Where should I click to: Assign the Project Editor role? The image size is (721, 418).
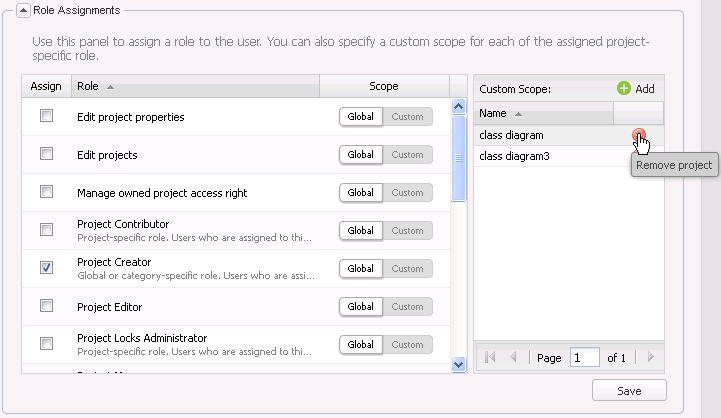point(46,306)
